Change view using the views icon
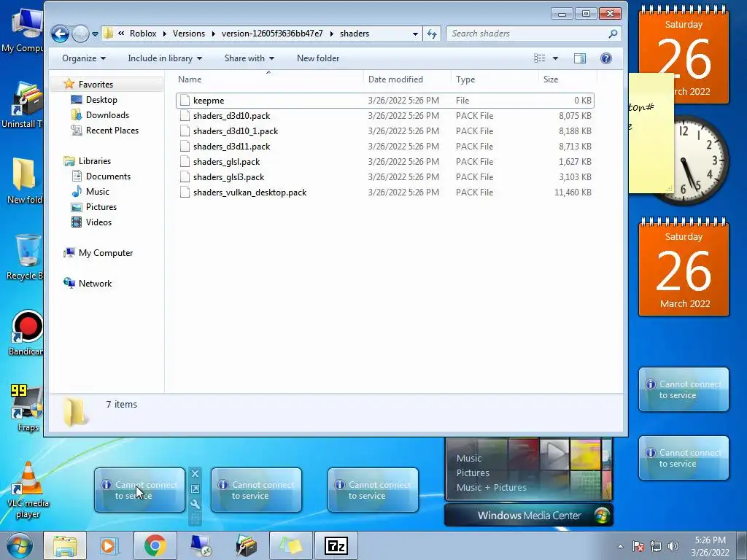 (x=539, y=58)
